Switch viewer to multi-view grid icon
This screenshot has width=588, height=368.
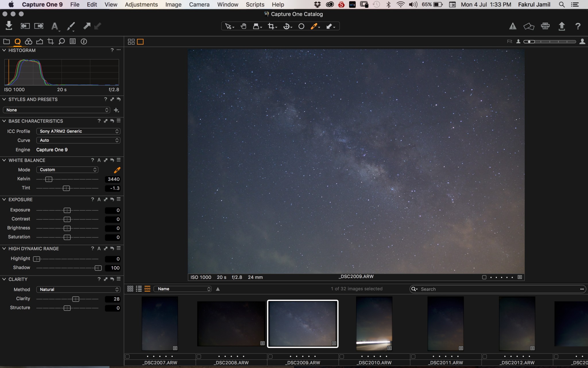131,42
